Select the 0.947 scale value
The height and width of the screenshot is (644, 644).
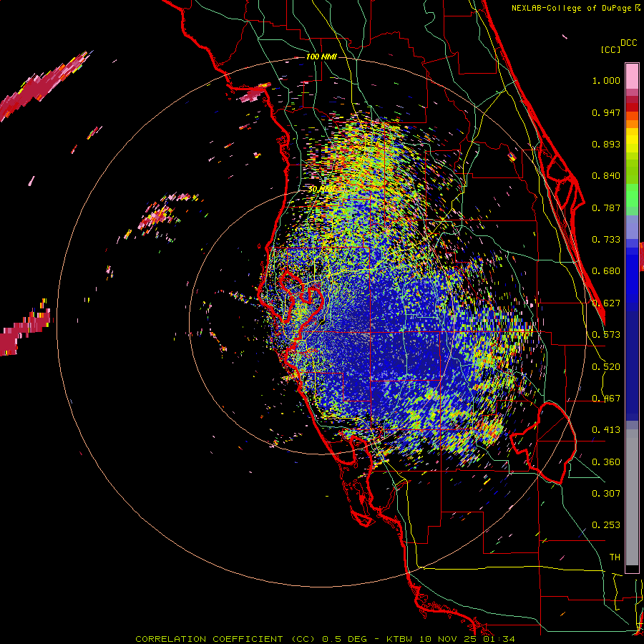click(x=606, y=112)
